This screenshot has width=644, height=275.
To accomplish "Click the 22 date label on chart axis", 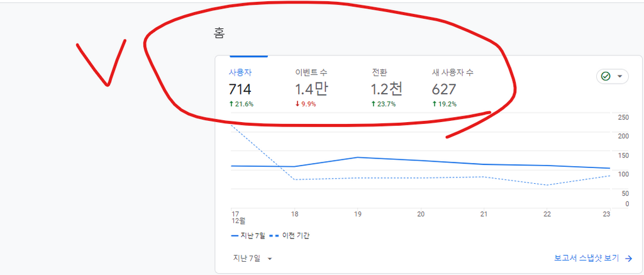I will coord(547,214).
